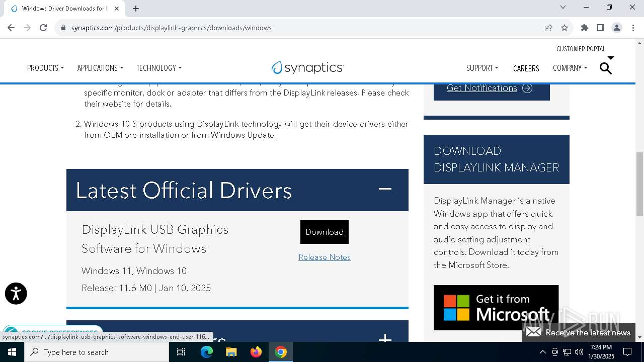Collapse Latest Official Drivers section
Screen dimensions: 644x362
click(385, 189)
